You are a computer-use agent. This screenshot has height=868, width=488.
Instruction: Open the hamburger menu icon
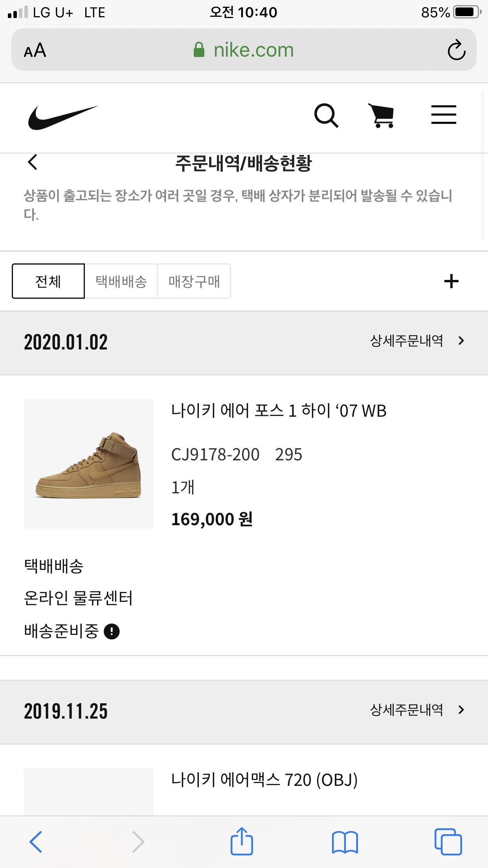click(444, 114)
